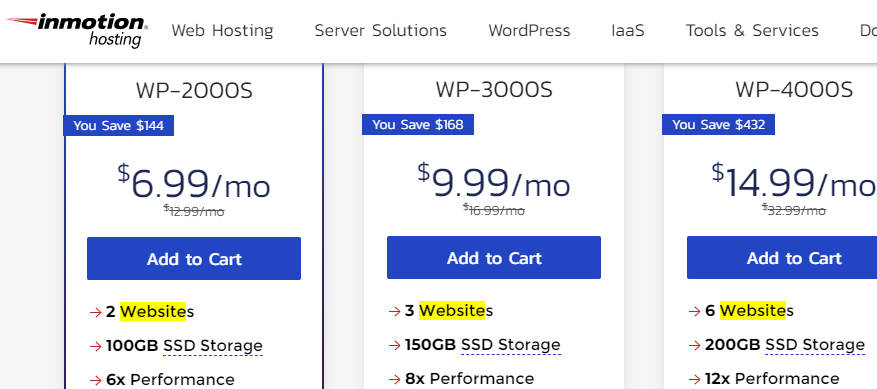
Task: Open the IaaS menu
Action: tap(628, 30)
